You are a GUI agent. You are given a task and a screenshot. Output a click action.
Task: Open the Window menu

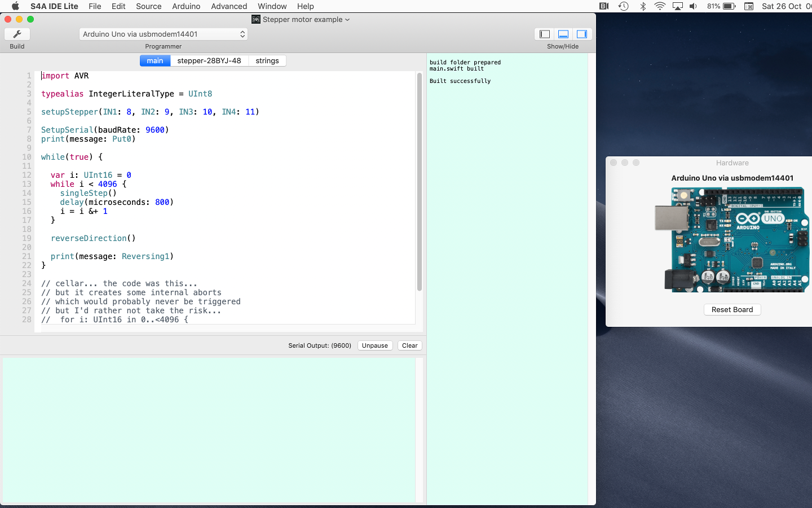pyautogui.click(x=272, y=6)
